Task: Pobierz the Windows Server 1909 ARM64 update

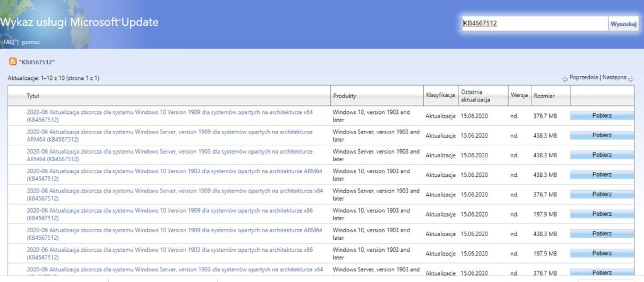Action: pyautogui.click(x=602, y=136)
